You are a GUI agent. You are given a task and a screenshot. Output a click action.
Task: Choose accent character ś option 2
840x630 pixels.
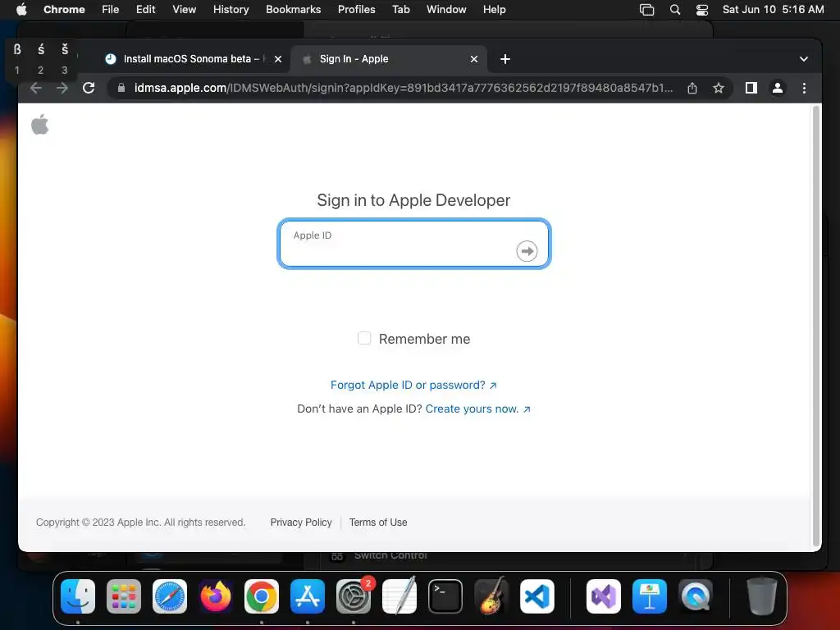tap(41, 59)
